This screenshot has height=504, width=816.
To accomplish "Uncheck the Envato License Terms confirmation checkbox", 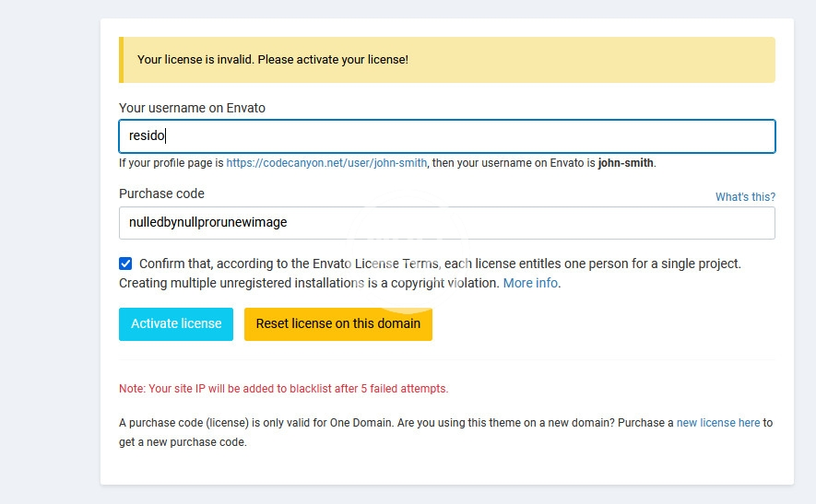I will 125,264.
